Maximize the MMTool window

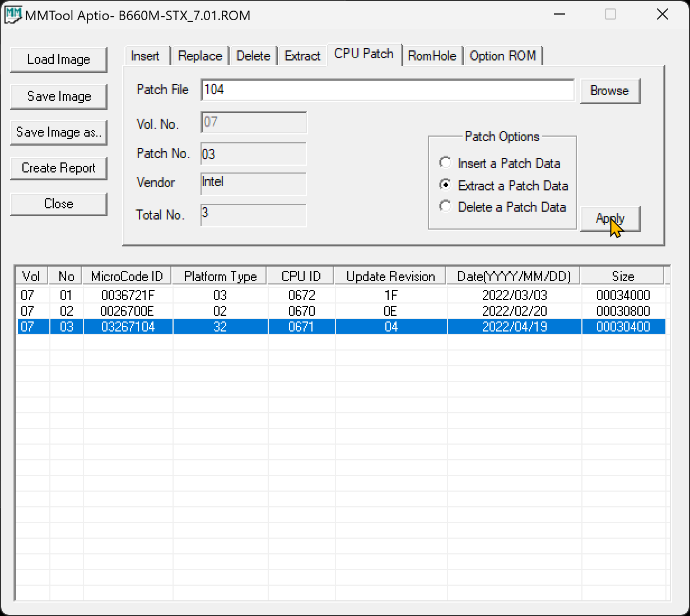click(610, 14)
